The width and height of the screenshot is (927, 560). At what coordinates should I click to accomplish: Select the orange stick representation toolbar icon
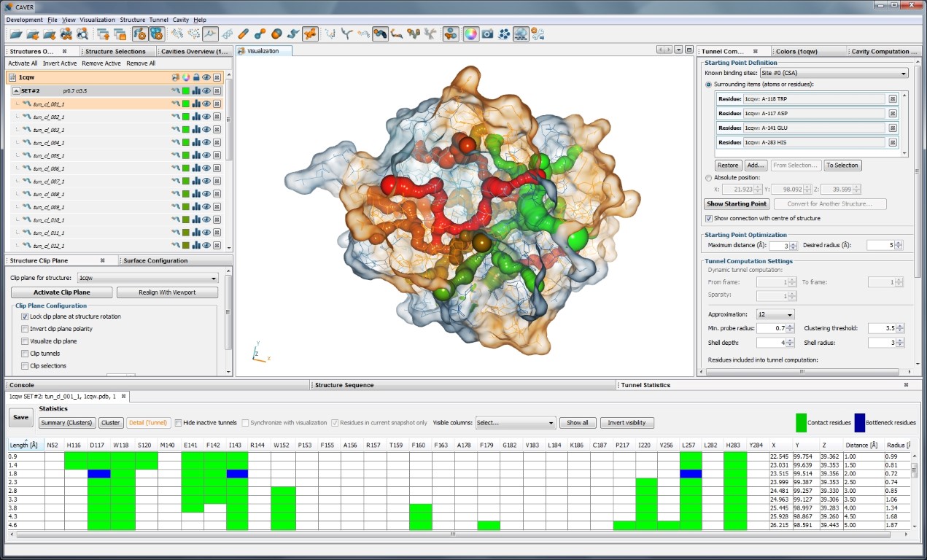pos(244,34)
